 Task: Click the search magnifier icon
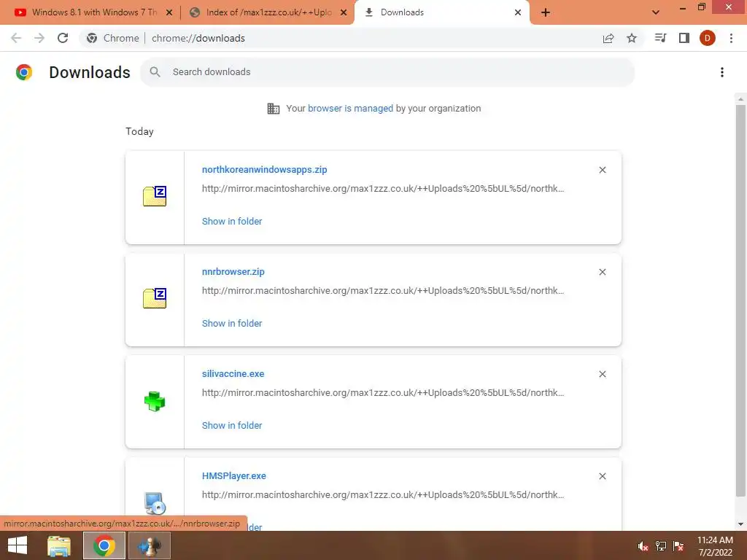point(155,72)
